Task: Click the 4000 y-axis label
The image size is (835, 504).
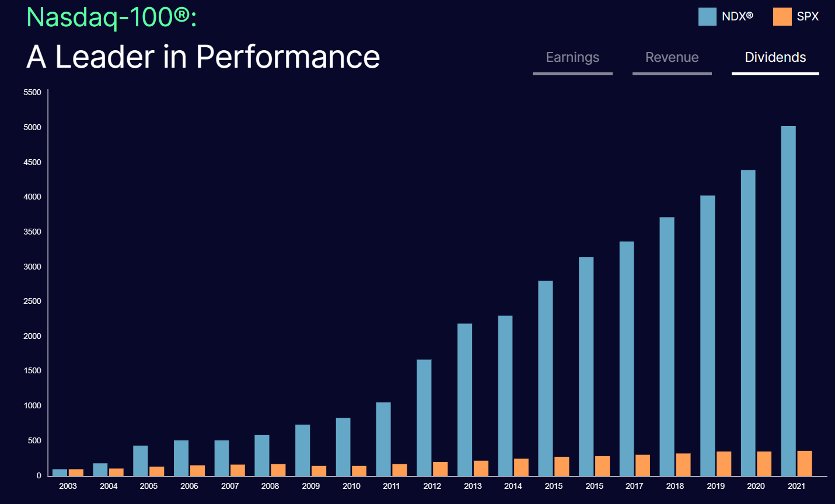Action: (32, 197)
